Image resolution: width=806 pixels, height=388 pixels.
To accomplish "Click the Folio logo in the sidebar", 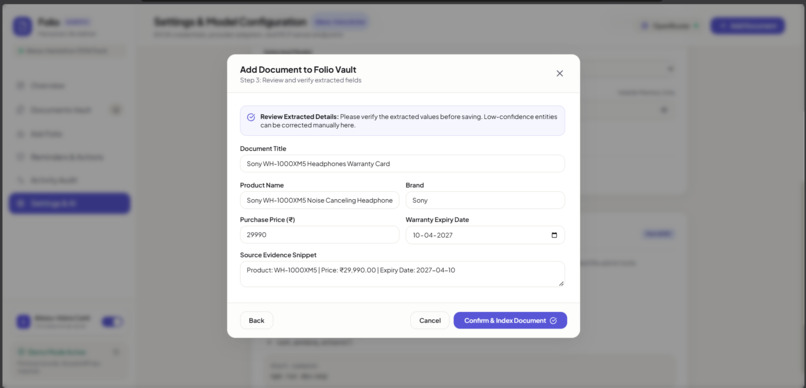I will [23, 26].
